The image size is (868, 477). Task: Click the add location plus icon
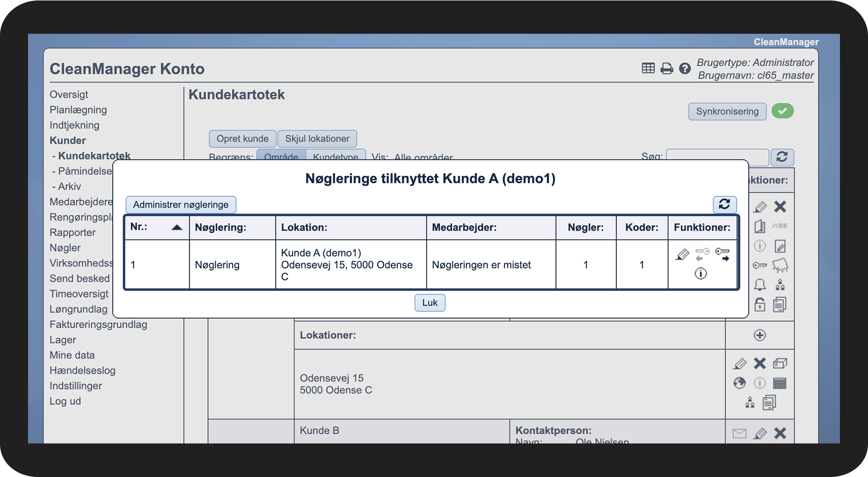[x=759, y=335]
